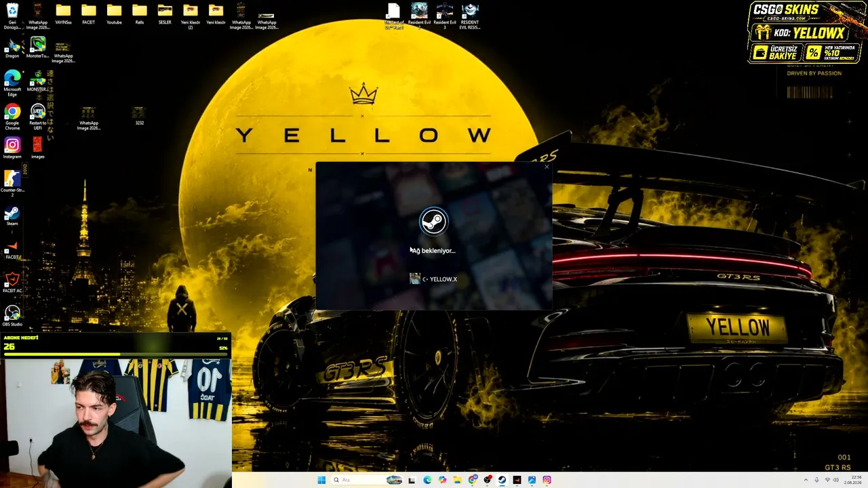The width and height of the screenshot is (868, 488).
Task: Open the Windows Start menu
Action: (321, 480)
